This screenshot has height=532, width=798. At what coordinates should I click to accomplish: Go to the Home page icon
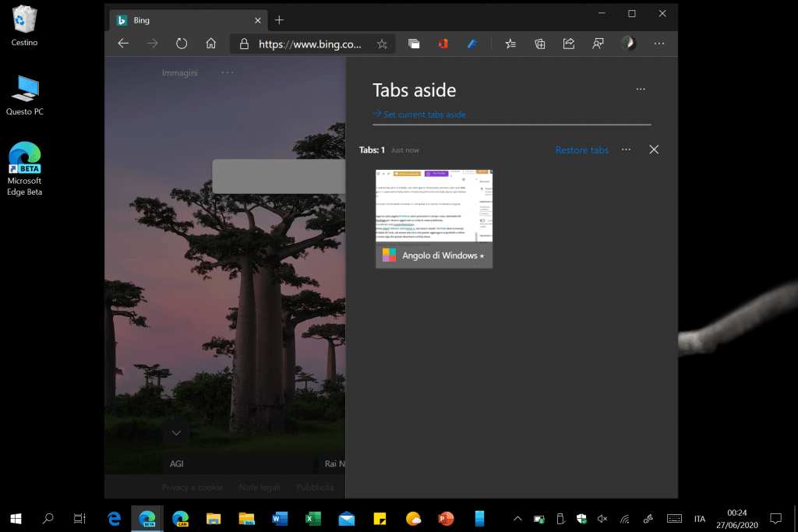click(210, 44)
